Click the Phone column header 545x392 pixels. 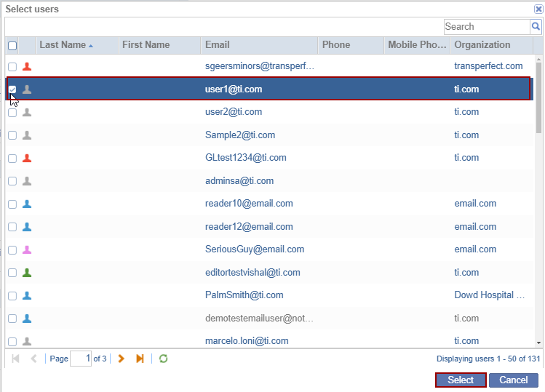tap(336, 45)
